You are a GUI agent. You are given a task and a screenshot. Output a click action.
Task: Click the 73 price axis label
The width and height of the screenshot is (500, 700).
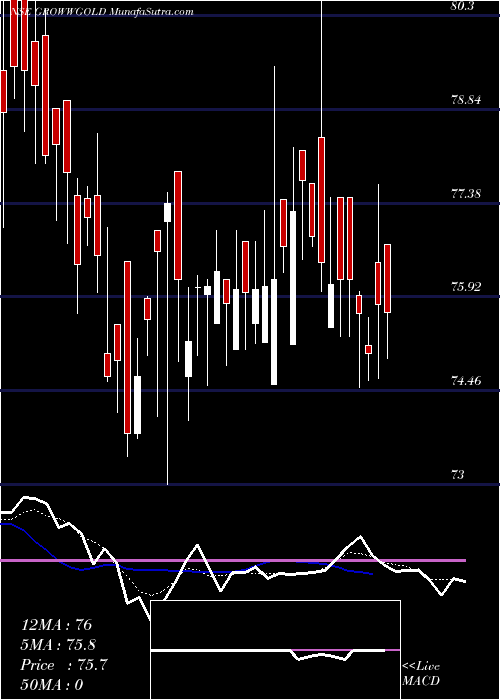[458, 475]
